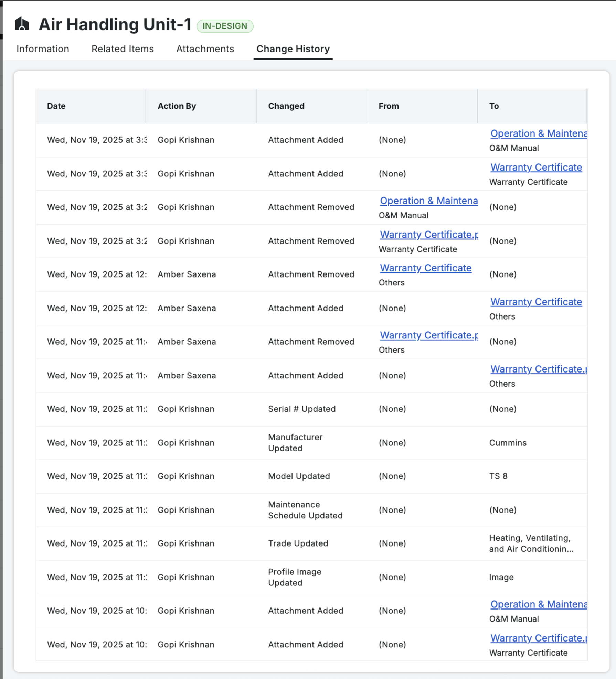Click the IN-DESIGN status badge
This screenshot has height=679, width=616.
tap(225, 26)
